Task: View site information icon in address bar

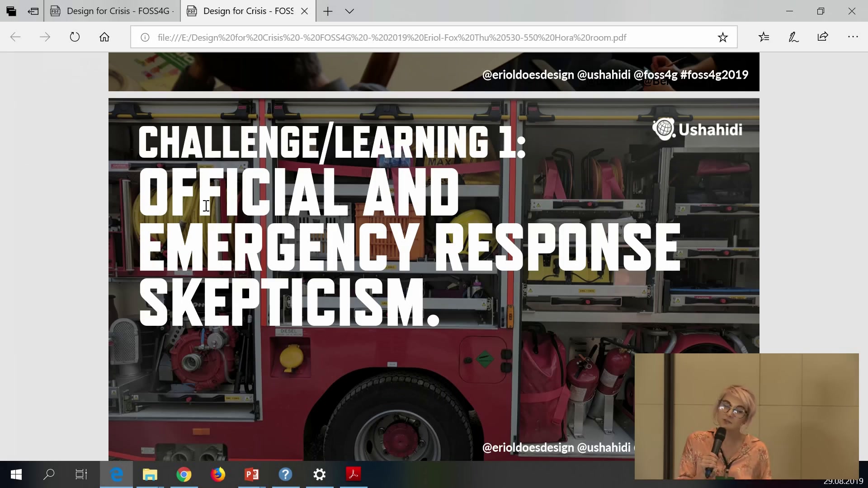Action: tap(145, 38)
